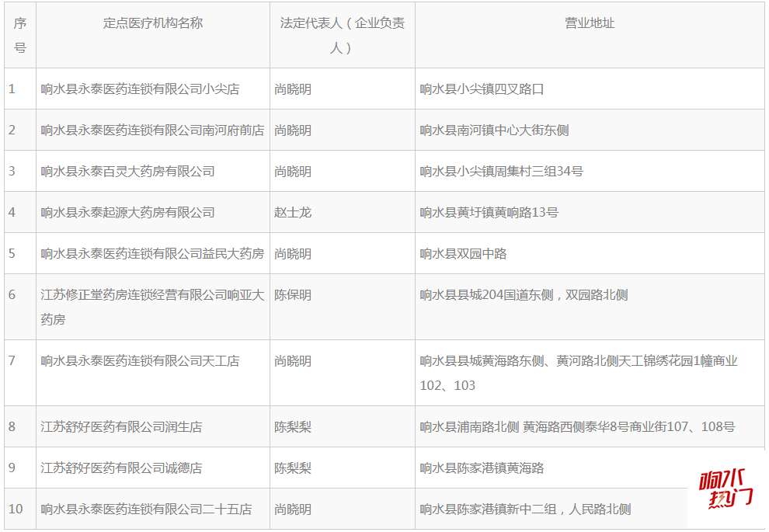This screenshot has width=769, height=532.
Task: Select 尚晓明 in the 天工店 row
Action: [293, 361]
